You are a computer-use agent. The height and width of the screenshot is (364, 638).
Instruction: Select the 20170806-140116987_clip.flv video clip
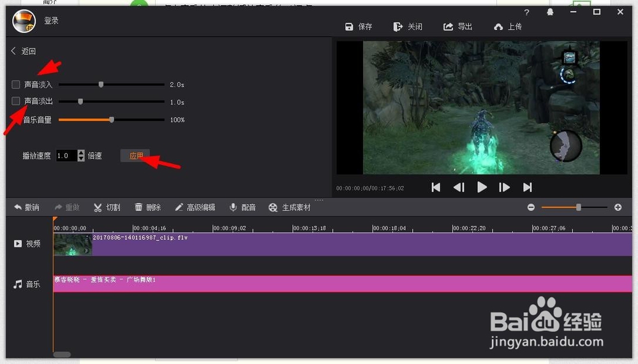click(342, 244)
